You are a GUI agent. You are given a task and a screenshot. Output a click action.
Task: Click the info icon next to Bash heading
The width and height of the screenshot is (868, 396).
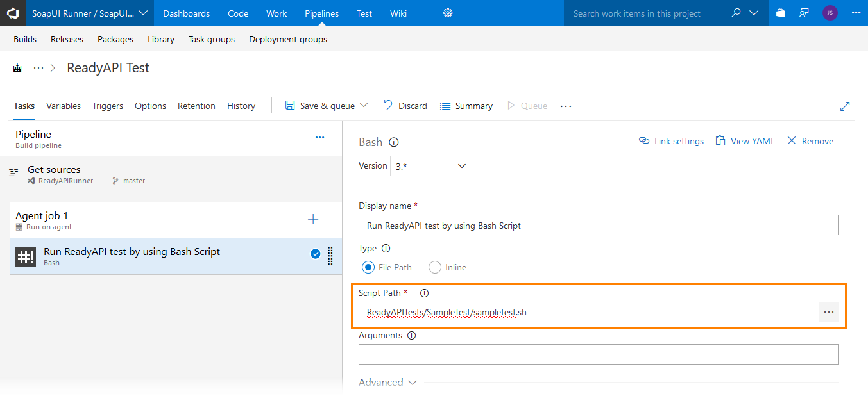click(x=393, y=142)
